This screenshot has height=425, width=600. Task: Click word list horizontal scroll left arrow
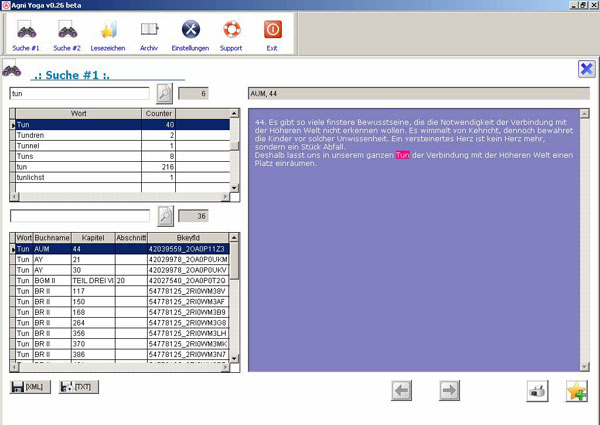click(x=14, y=197)
